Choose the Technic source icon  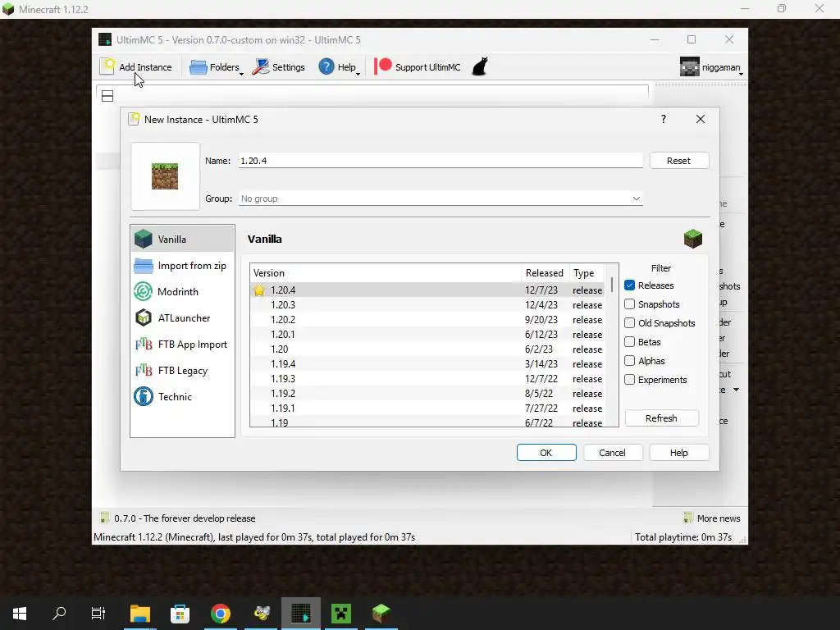tap(143, 396)
